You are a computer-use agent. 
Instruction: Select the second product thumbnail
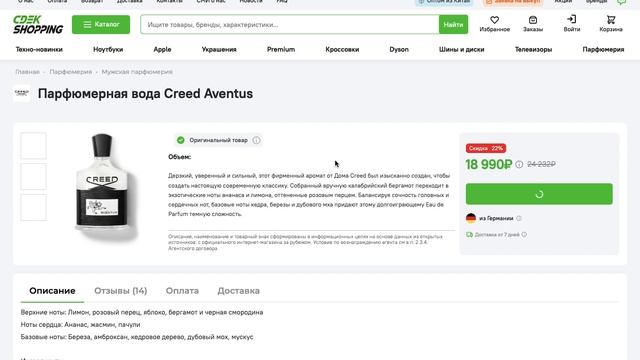tap(33, 177)
